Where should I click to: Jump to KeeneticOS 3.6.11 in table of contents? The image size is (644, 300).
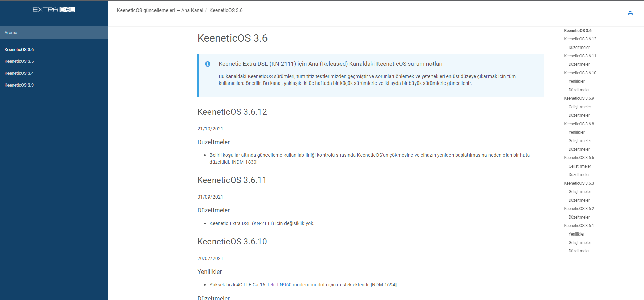(580, 56)
